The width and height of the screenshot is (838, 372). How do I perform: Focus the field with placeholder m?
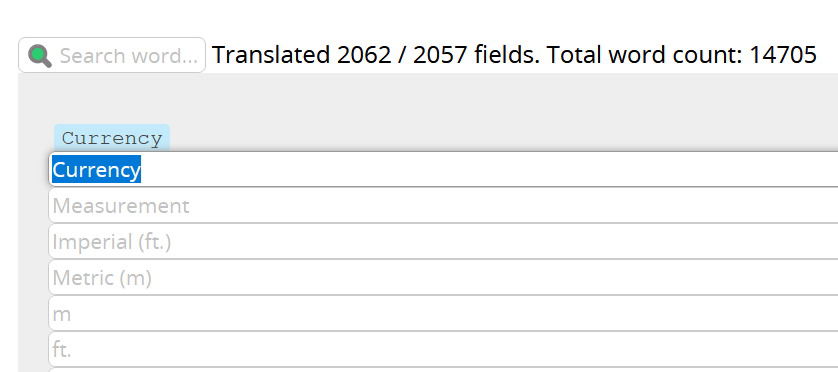443,313
